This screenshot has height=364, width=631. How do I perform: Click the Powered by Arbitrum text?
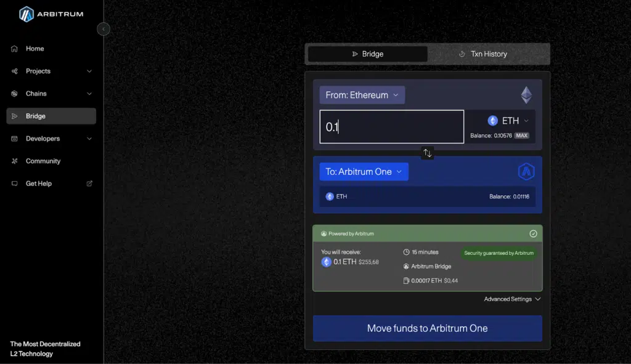pos(351,233)
